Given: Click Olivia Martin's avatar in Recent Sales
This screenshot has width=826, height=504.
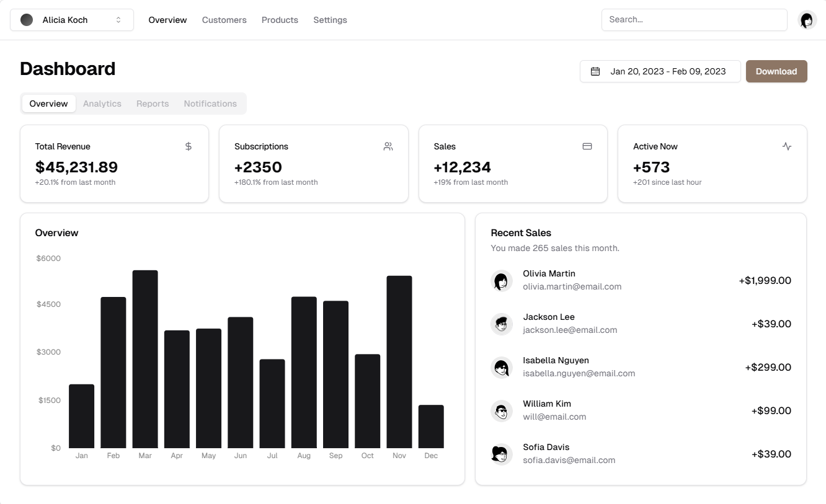Looking at the screenshot, I should pyautogui.click(x=502, y=281).
